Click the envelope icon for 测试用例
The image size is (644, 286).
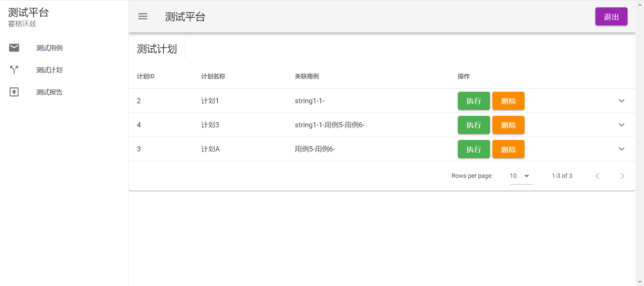click(14, 48)
